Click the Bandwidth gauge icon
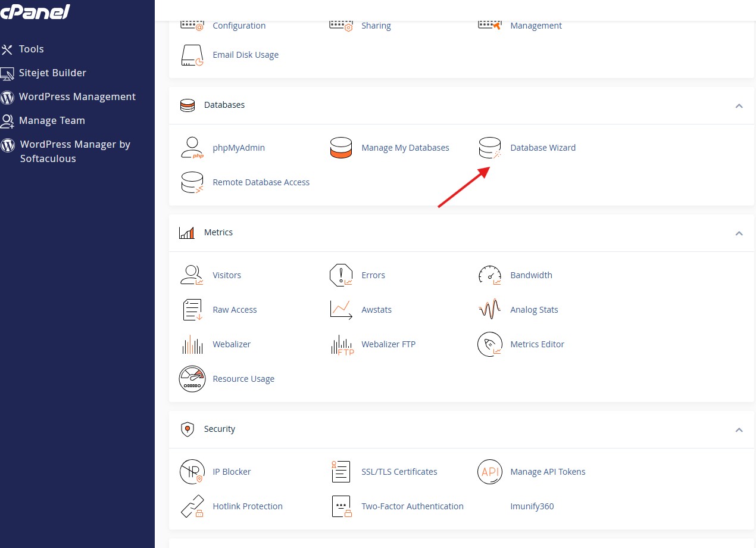This screenshot has height=548, width=756. coord(490,275)
